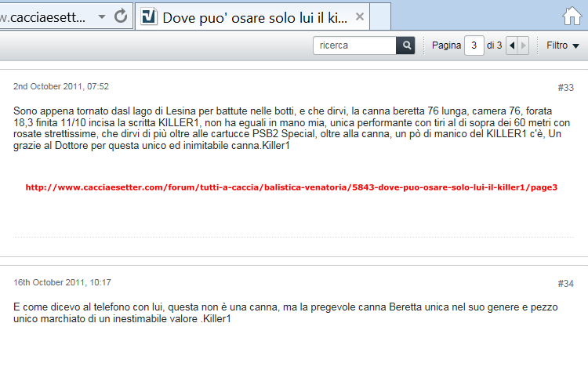This screenshot has width=588, height=392.
Task: Click the magnifier search button
Action: (406, 45)
